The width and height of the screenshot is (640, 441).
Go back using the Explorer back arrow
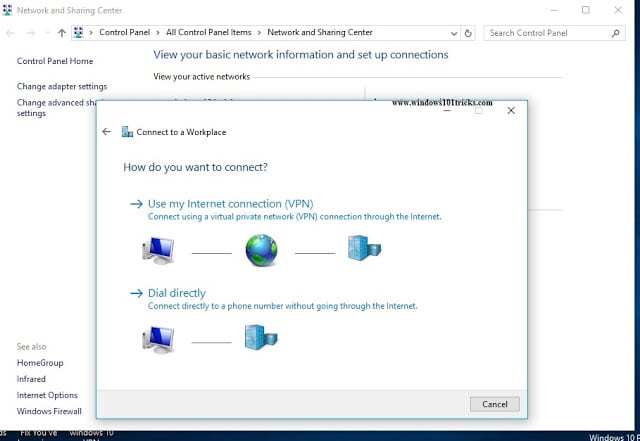point(10,33)
